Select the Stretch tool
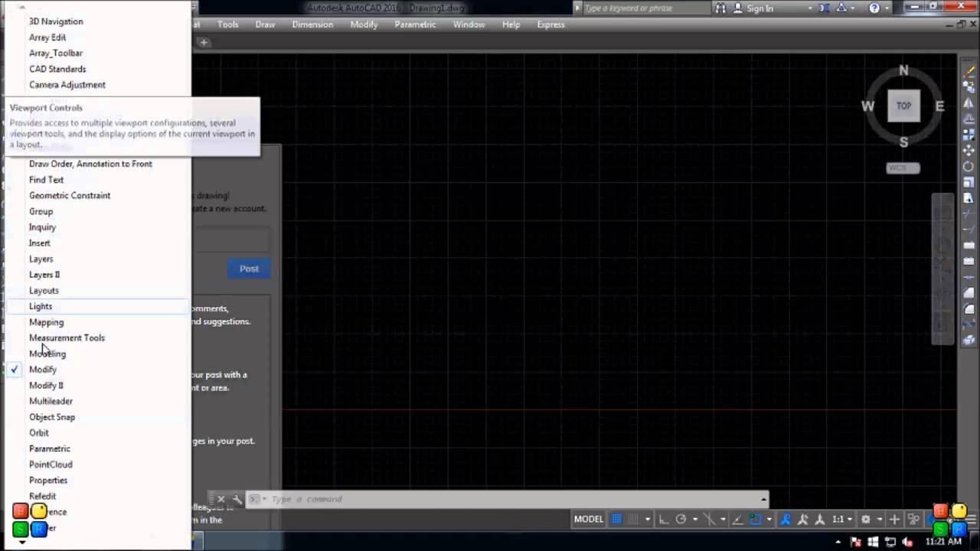Viewport: 980px width, 551px height. click(x=969, y=198)
